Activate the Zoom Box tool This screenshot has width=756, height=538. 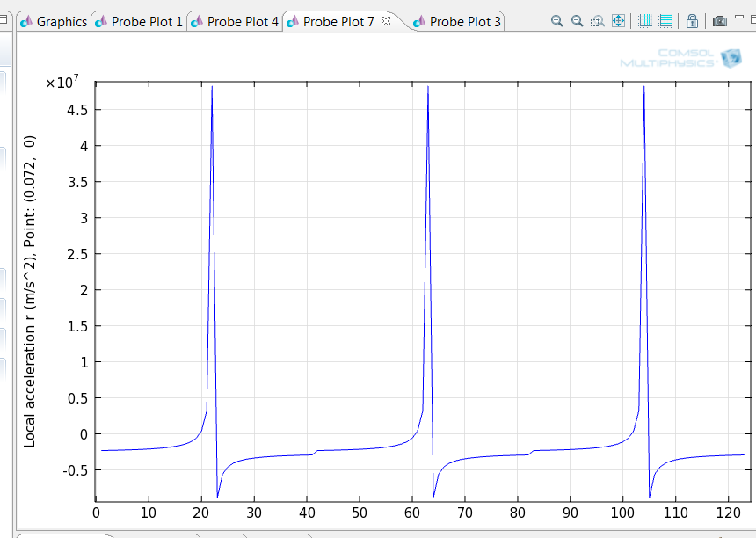(x=597, y=21)
